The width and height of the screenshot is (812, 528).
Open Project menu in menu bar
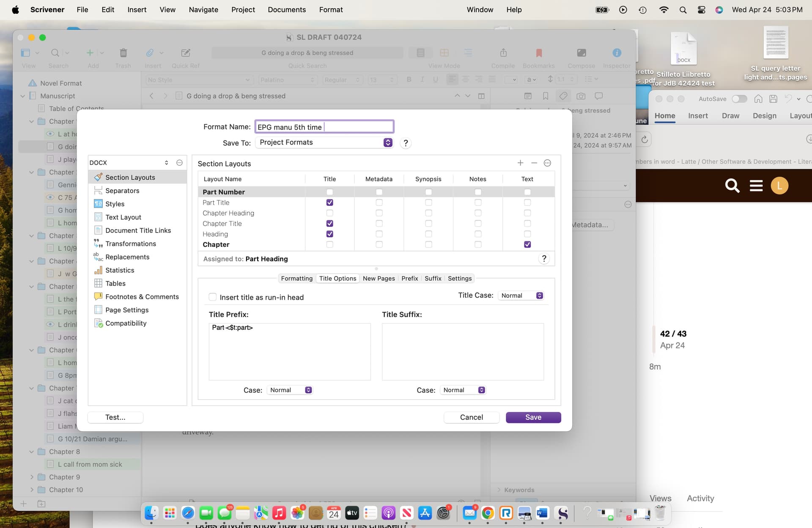coord(243,10)
